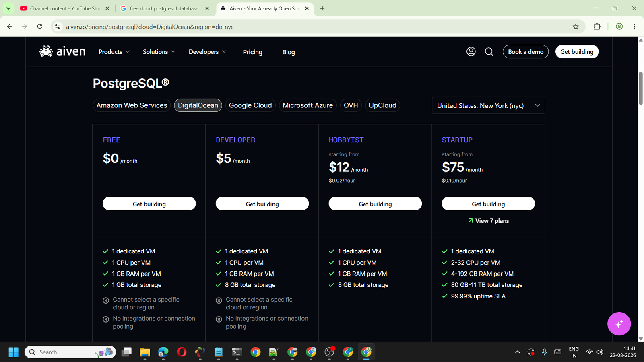The image size is (644, 362).
Task: Open the region dropdown showing New York
Action: (x=488, y=105)
